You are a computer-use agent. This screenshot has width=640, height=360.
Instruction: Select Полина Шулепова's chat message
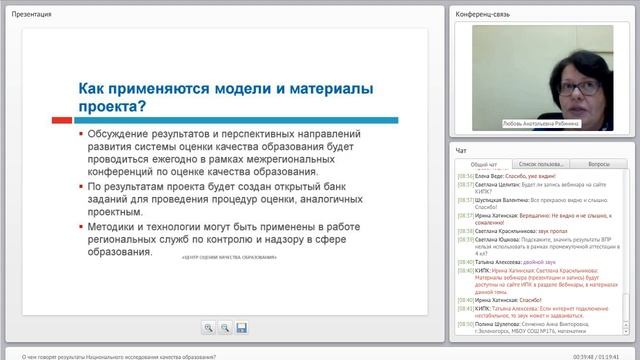(523, 327)
